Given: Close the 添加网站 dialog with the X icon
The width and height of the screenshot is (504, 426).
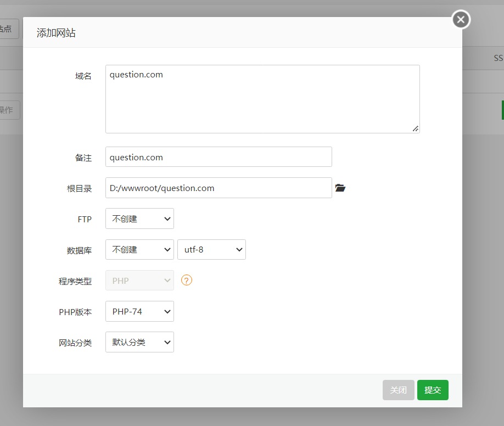Looking at the screenshot, I should click(461, 20).
